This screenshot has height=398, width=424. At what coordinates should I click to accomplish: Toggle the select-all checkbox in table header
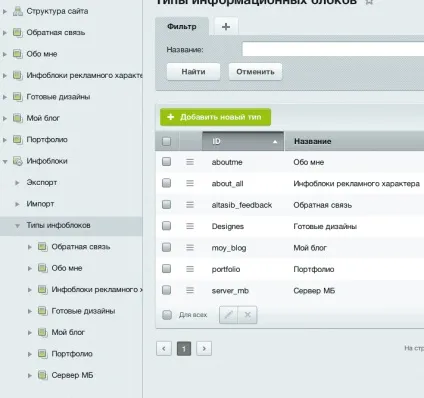[166, 141]
